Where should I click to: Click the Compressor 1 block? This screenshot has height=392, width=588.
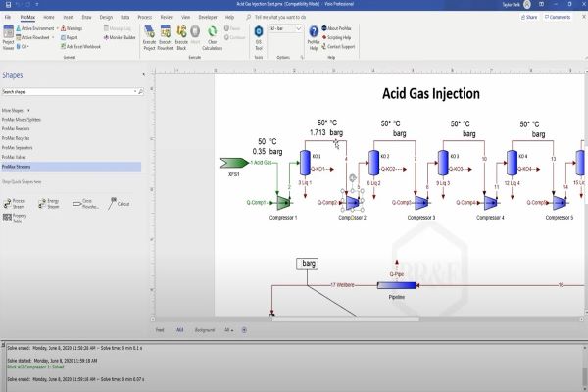(x=283, y=203)
